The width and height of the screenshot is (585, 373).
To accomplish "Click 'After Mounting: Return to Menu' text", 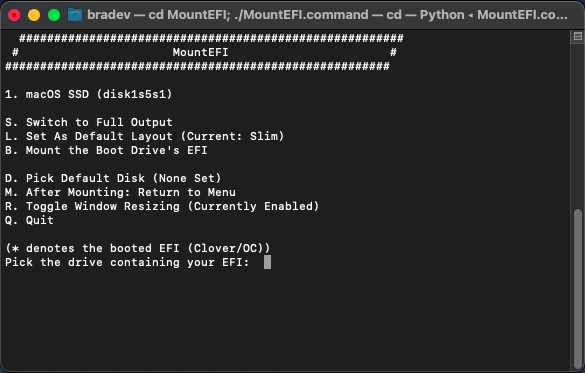I will pos(131,192).
